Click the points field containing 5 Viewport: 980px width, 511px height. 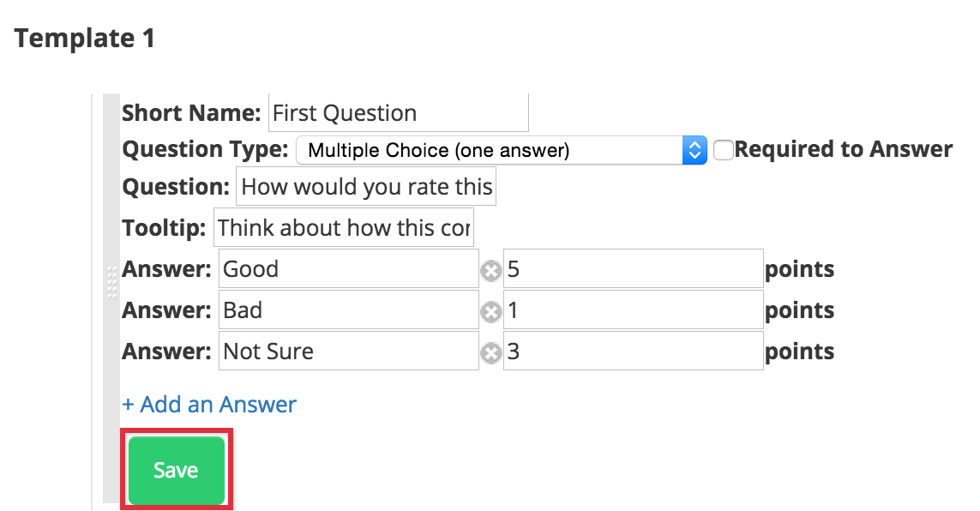(633, 268)
